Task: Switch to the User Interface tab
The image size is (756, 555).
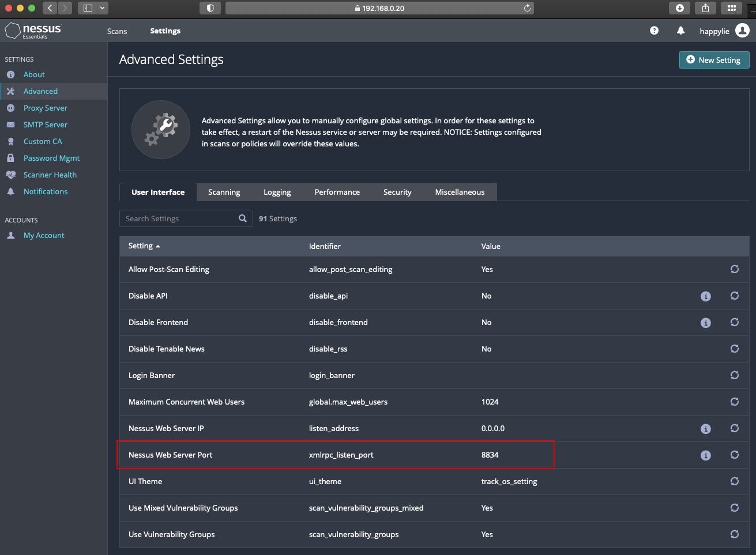Action: (x=158, y=192)
